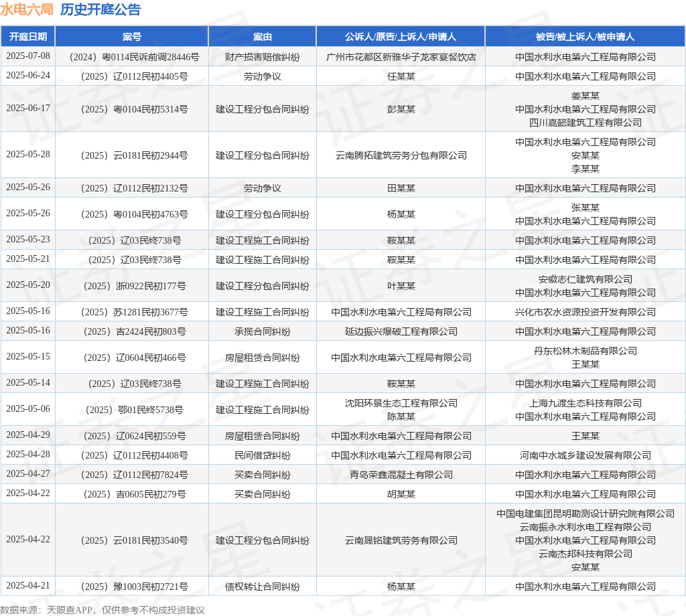This screenshot has height=616, width=686.
Task: Click defendant 河南中水城乡建设发展有限公司
Action: 586,455
